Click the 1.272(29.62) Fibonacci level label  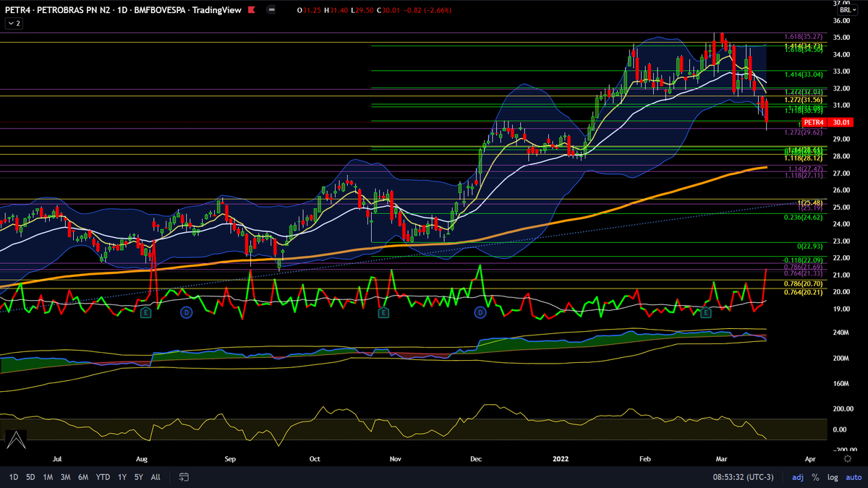[804, 133]
